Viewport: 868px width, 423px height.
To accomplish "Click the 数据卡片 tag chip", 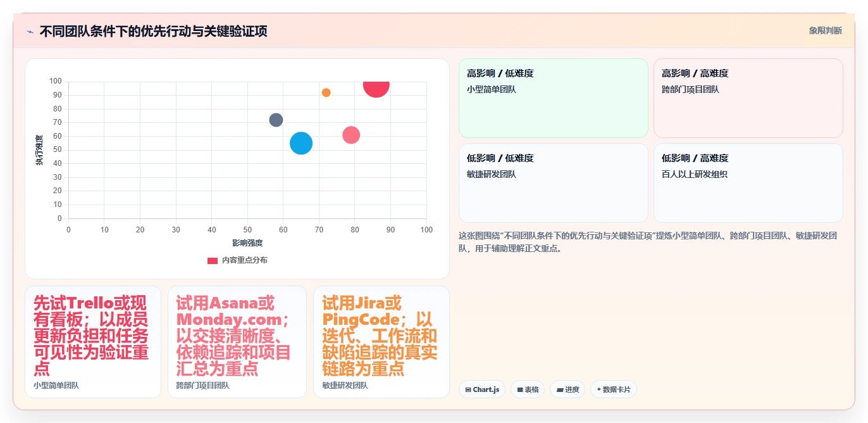I will click(613, 389).
